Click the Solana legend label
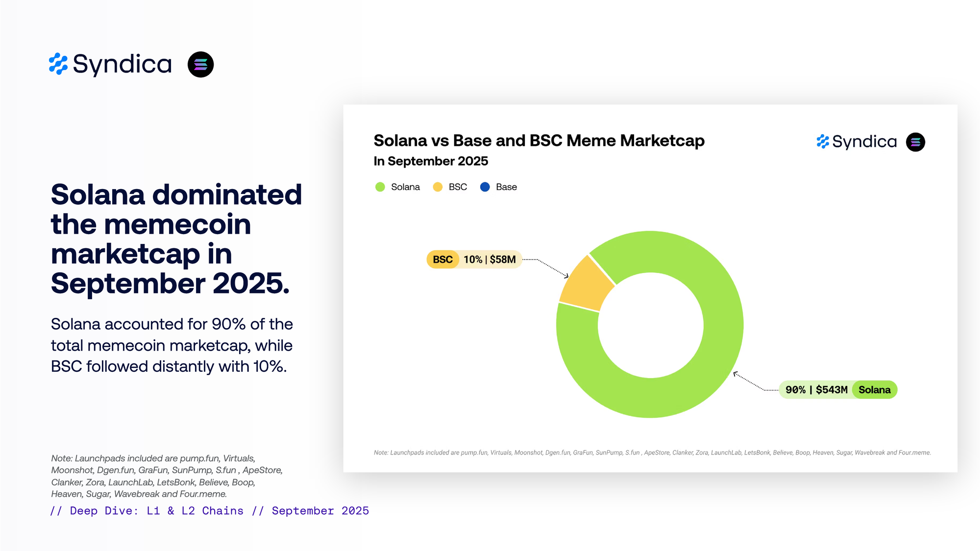The height and width of the screenshot is (551, 980). [405, 187]
